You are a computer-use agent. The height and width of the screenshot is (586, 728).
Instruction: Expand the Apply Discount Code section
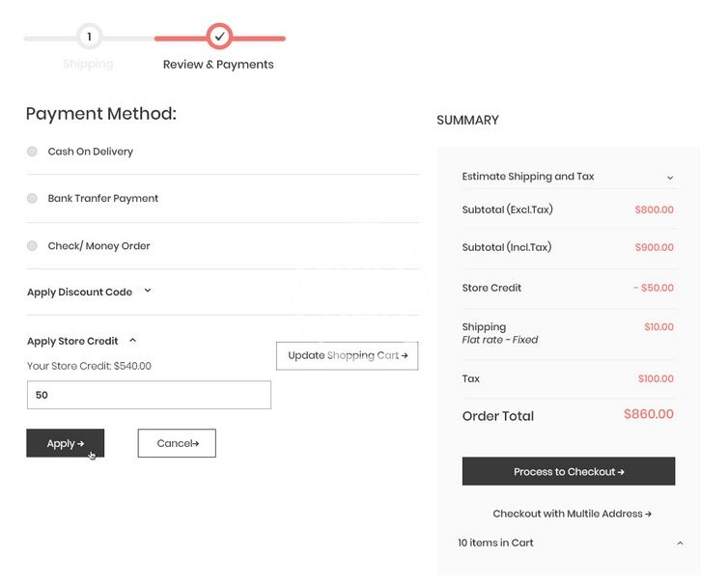pos(148,291)
